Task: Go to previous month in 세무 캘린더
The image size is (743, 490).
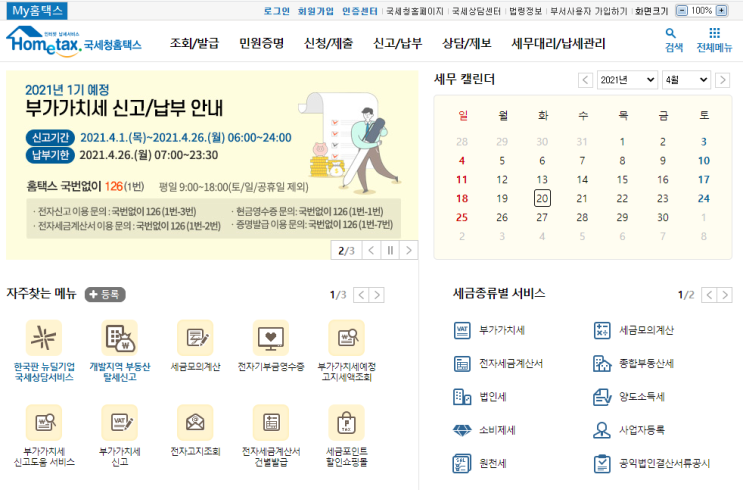Action: coord(585,80)
